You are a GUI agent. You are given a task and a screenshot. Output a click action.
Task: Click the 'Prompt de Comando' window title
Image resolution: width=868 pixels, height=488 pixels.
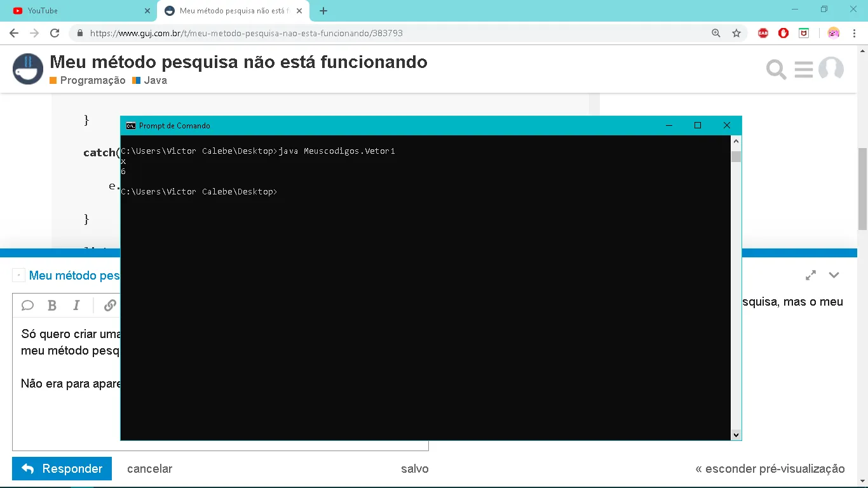pos(175,126)
